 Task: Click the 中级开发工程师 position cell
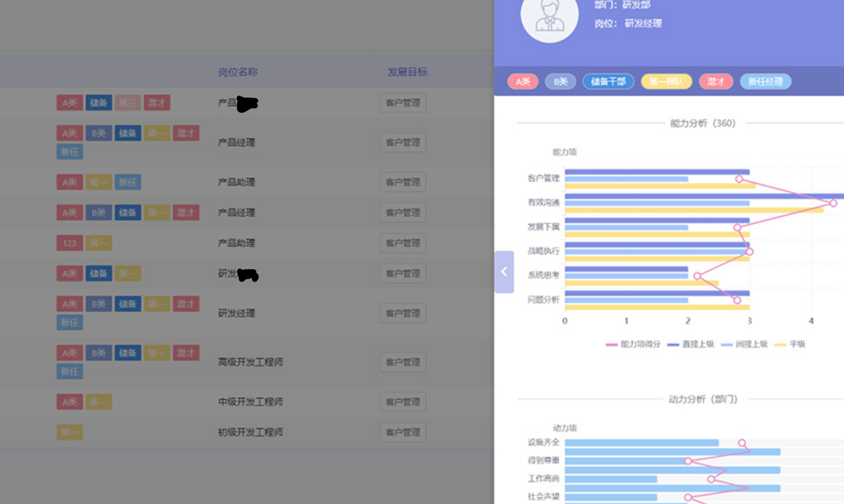click(250, 402)
